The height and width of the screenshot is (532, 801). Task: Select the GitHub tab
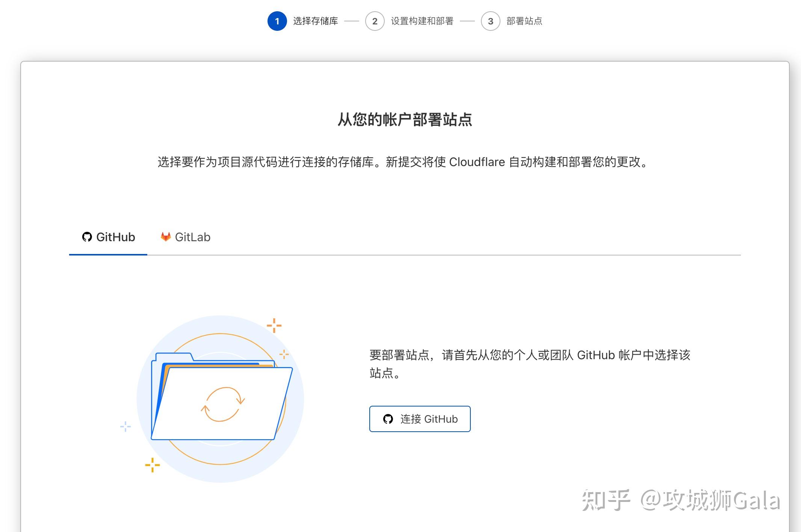[109, 237]
